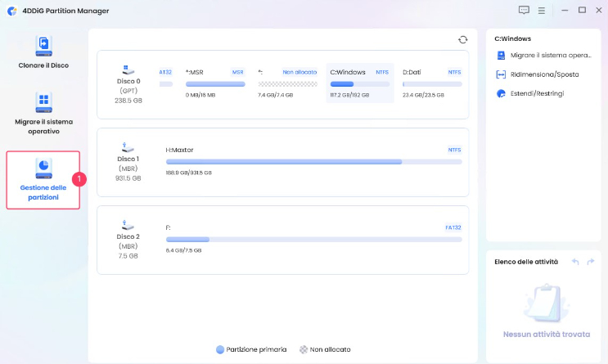Refresh the disk list
The width and height of the screenshot is (608, 364).
462,39
